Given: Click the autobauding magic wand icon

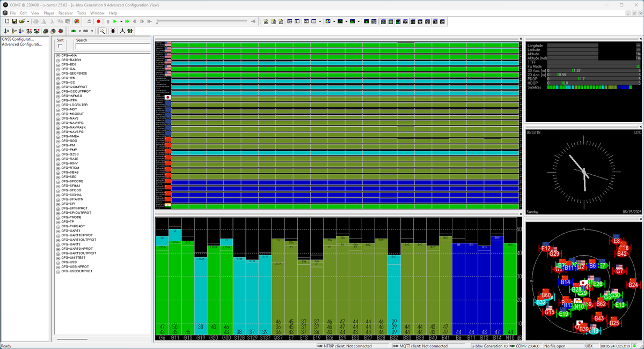Looking at the screenshot, I should 102,31.
